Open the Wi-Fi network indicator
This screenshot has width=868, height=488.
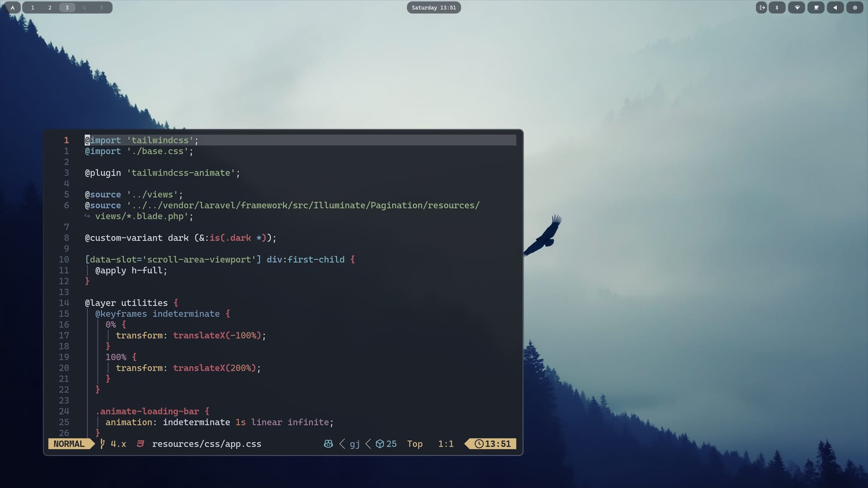pyautogui.click(x=797, y=8)
